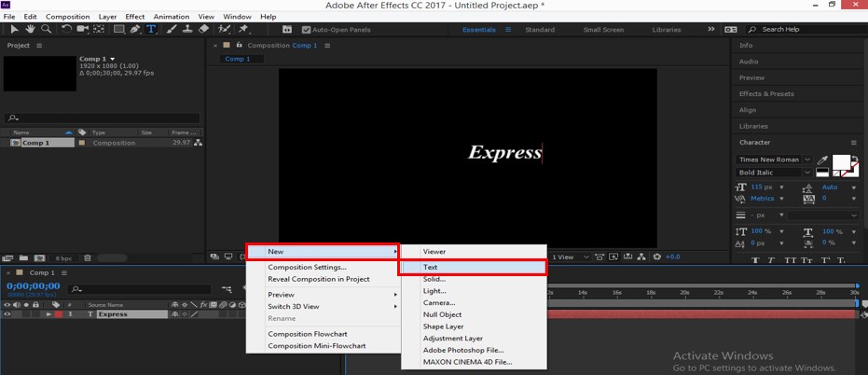
Task: Open the Effect menu
Action: coord(134,17)
